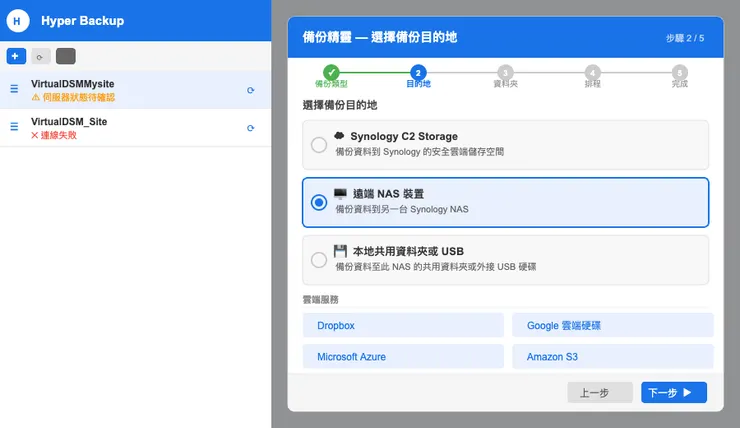Click the blue plus add-task button
The width and height of the screenshot is (740, 428).
pos(16,56)
